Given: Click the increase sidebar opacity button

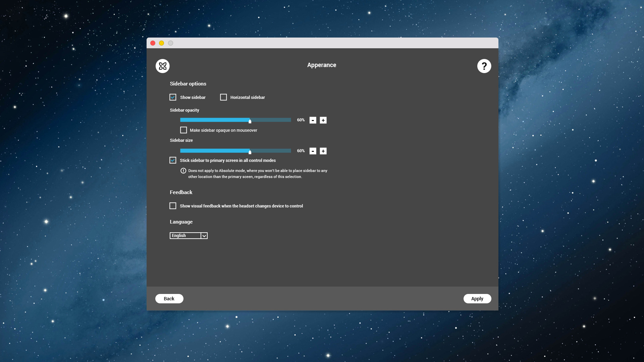Looking at the screenshot, I should click(323, 120).
